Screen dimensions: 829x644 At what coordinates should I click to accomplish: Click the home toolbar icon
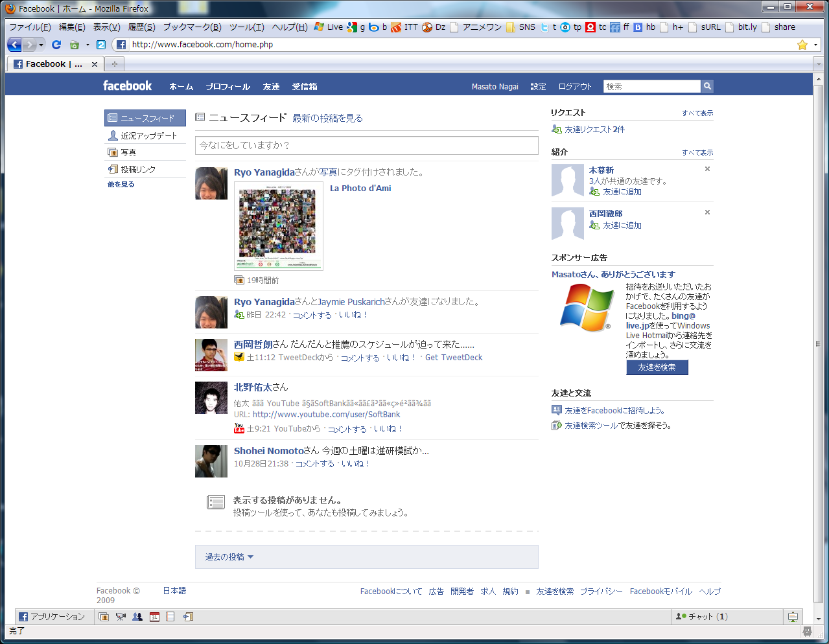[x=74, y=45]
